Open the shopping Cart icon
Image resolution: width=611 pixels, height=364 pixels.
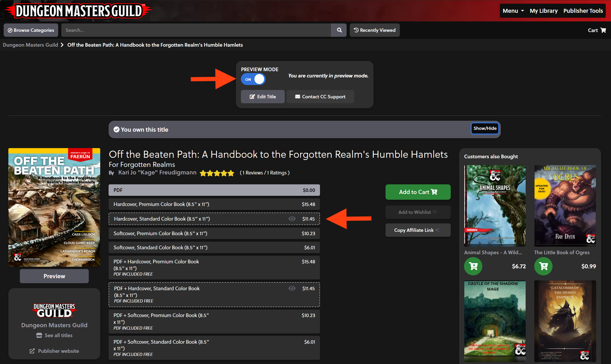603,30
